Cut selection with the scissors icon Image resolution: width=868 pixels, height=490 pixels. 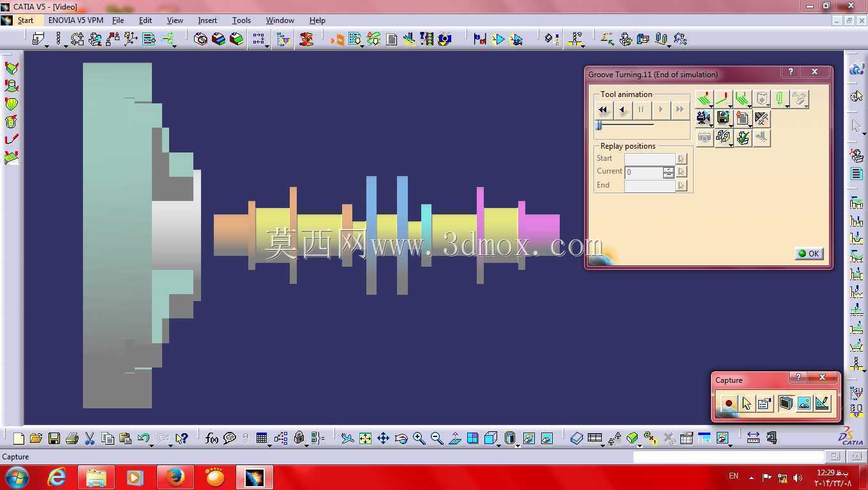pos(90,438)
